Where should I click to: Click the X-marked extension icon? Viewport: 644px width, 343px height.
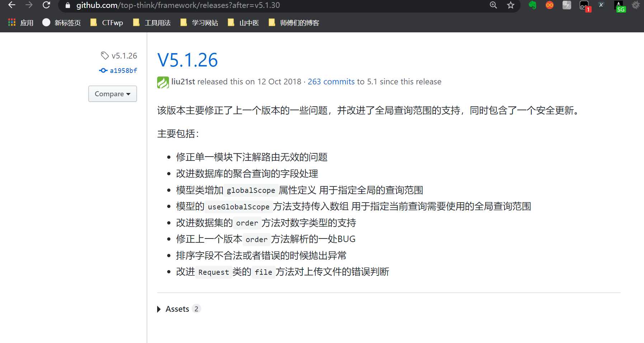601,5
